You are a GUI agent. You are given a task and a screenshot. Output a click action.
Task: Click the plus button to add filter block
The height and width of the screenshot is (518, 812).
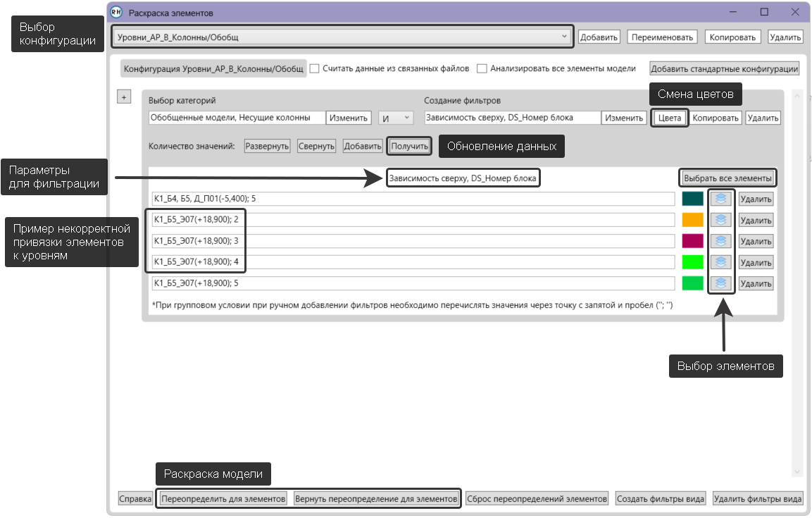tap(124, 97)
